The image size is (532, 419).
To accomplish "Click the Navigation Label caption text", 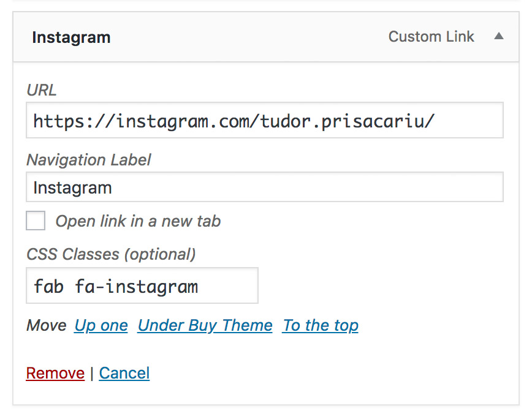I will coord(89,160).
